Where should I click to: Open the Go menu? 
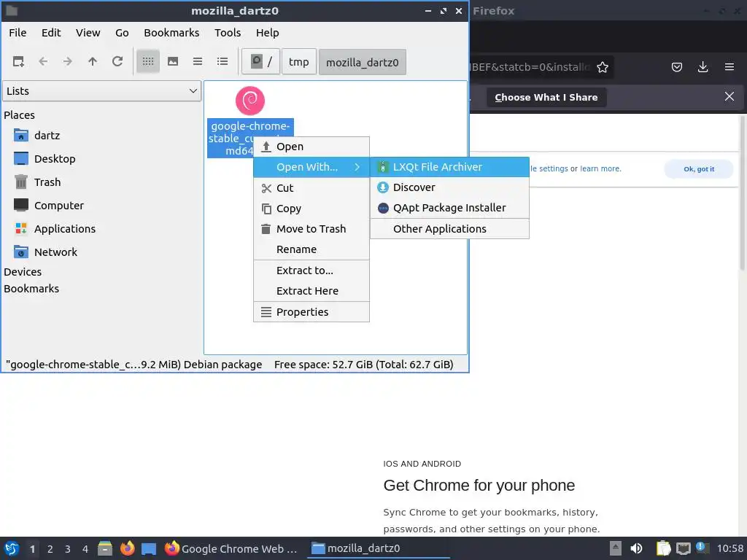pyautogui.click(x=122, y=33)
